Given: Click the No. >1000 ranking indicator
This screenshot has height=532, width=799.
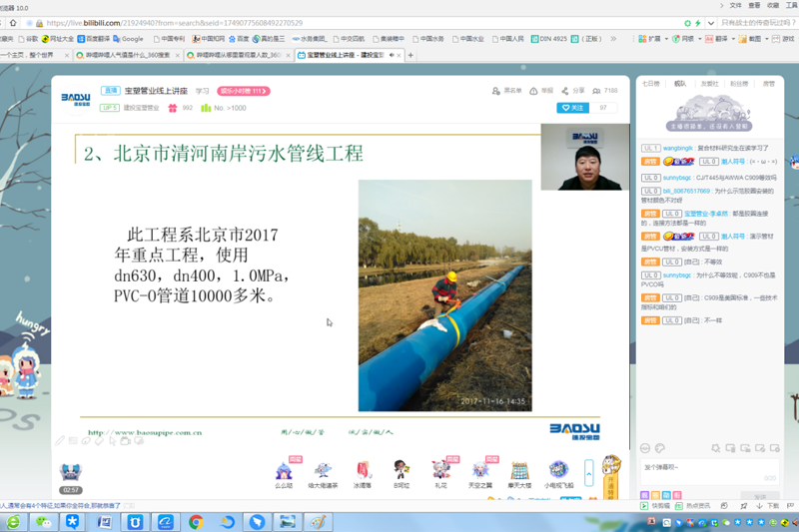Looking at the screenshot, I should click(224, 108).
